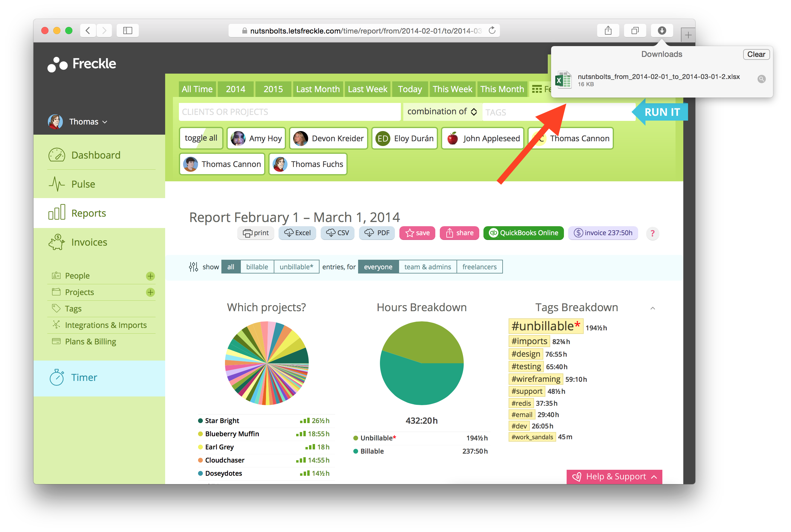This screenshot has width=791, height=532.
Task: Open 'combination of' tag selector
Action: [442, 112]
